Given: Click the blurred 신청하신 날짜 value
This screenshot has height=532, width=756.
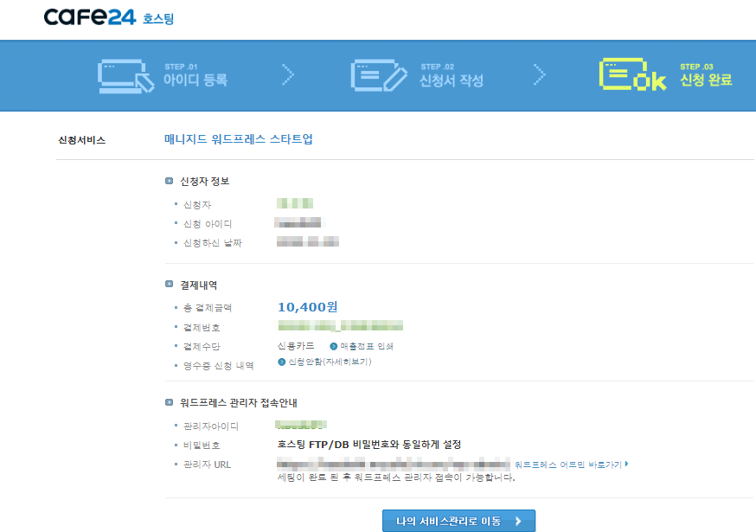Looking at the screenshot, I should pyautogui.click(x=308, y=241).
